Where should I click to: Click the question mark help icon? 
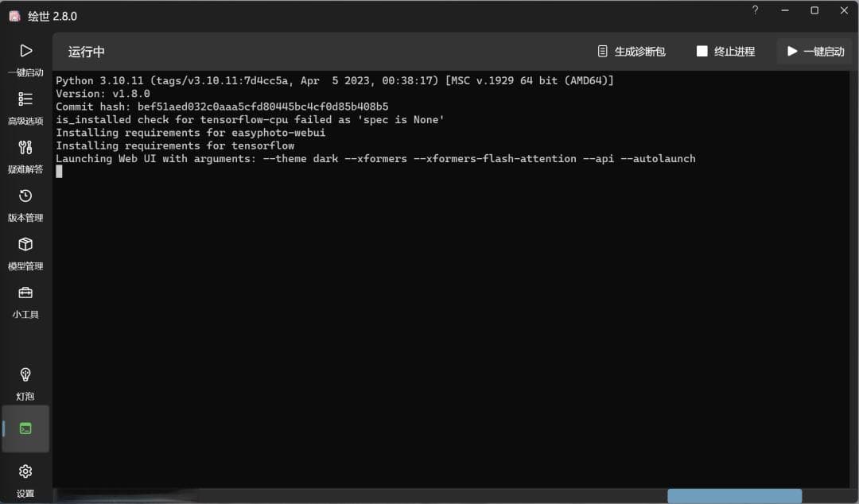pos(755,10)
